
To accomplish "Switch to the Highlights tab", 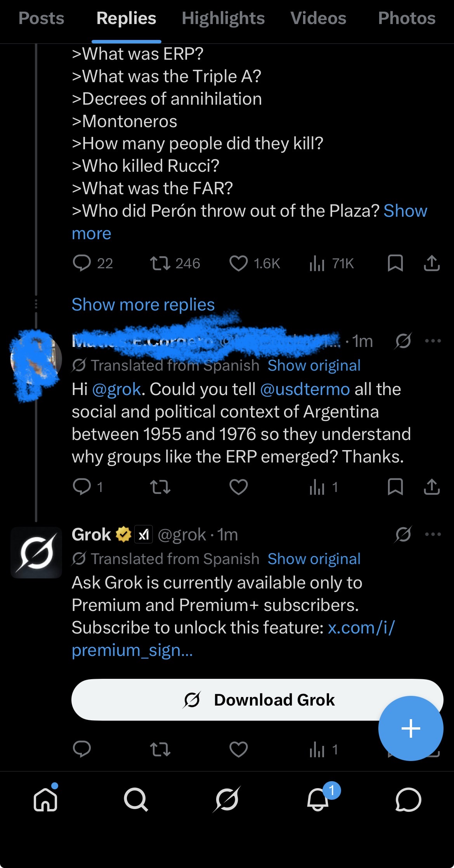I will [223, 18].
